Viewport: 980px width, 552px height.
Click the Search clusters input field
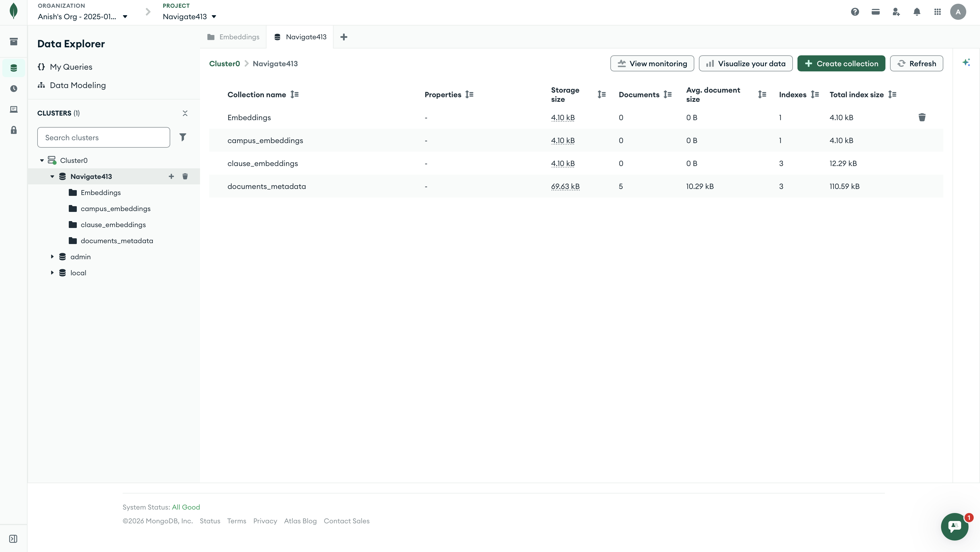[x=103, y=137]
